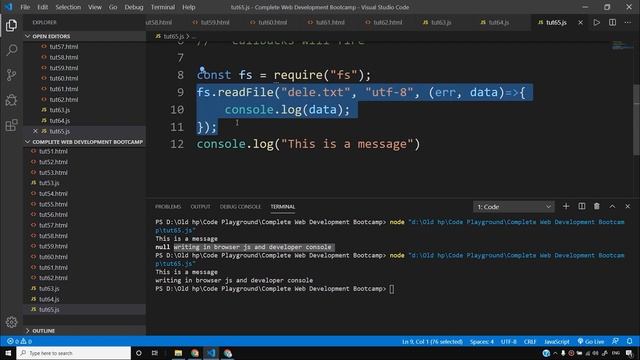
Task: Create a new terminal with plus icon
Action: point(566,207)
